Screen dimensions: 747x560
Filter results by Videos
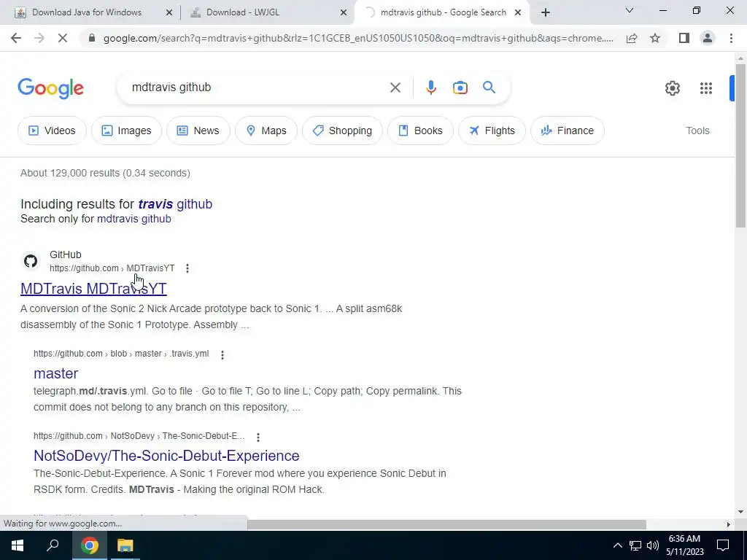click(52, 131)
